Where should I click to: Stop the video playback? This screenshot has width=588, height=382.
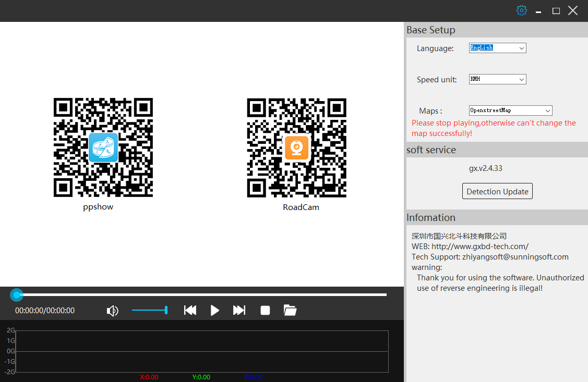[265, 311]
